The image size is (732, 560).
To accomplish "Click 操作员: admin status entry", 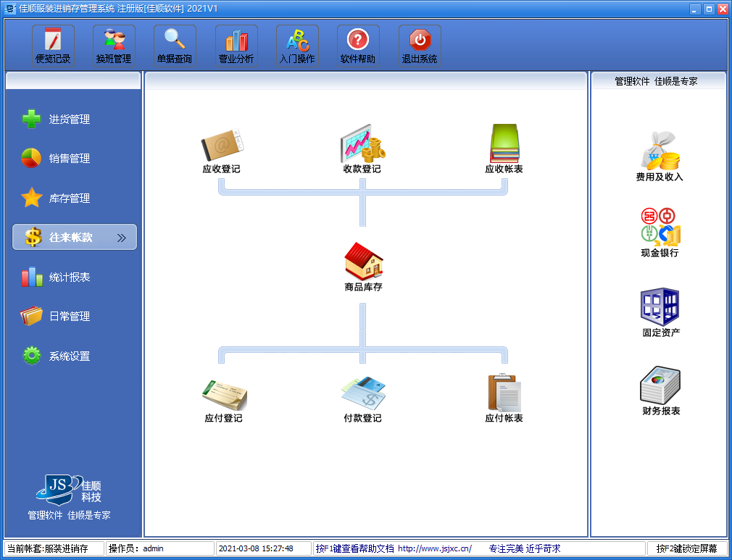I will tap(160, 549).
